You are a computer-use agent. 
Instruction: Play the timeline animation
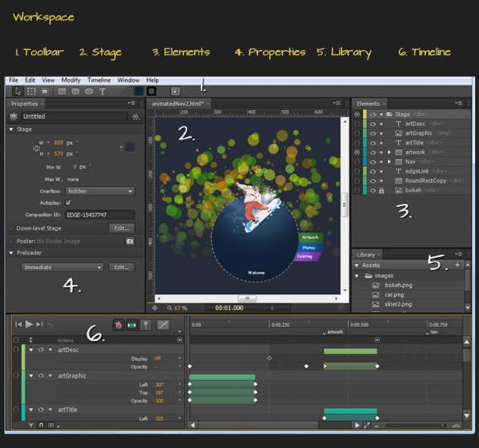tap(29, 324)
